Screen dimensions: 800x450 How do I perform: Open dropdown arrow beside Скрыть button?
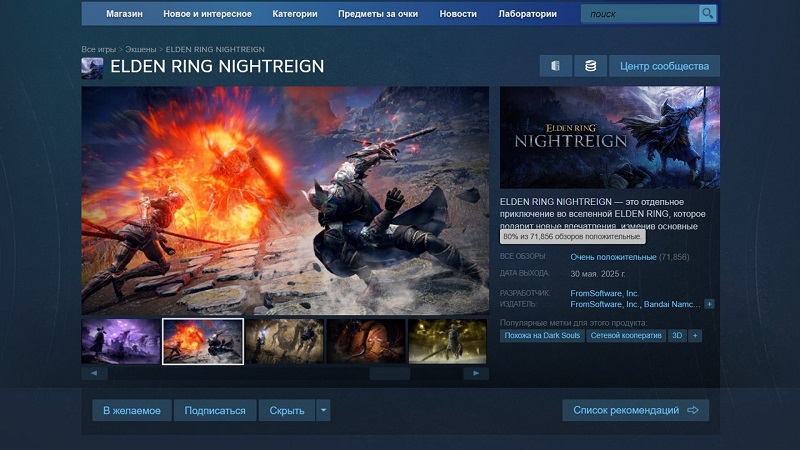click(323, 410)
